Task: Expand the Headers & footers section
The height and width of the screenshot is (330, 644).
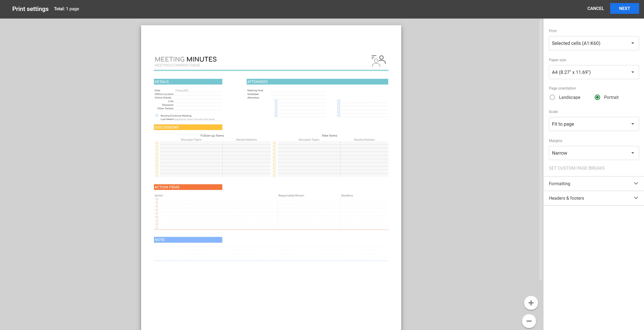Action: tap(566, 198)
